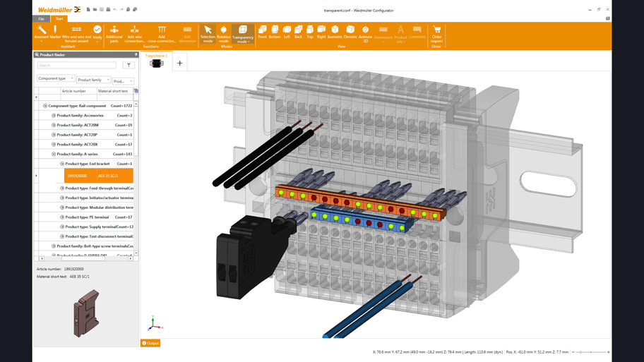
Task: Click the Order request cart icon
Action: click(436, 32)
